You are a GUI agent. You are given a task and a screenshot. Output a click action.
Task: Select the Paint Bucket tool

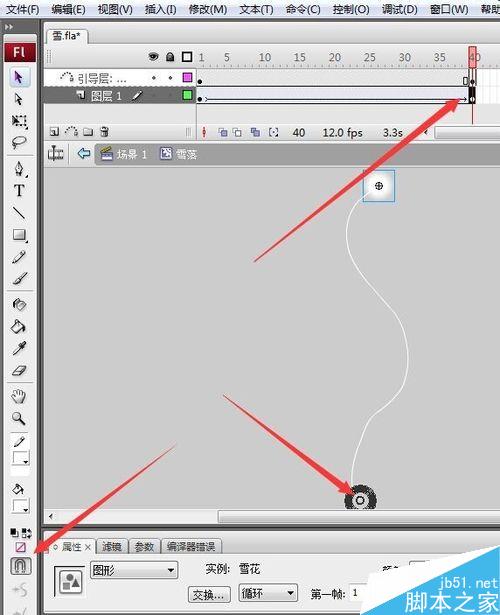[19, 326]
